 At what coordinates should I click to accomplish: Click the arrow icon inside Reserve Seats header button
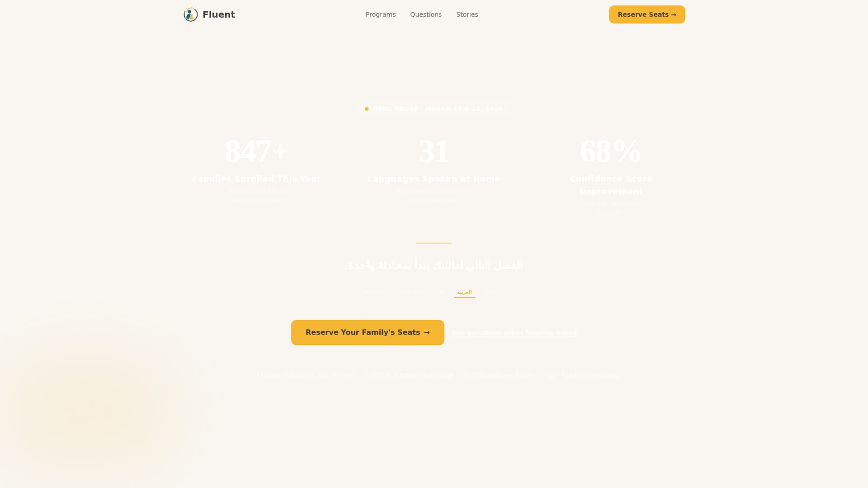point(674,14)
